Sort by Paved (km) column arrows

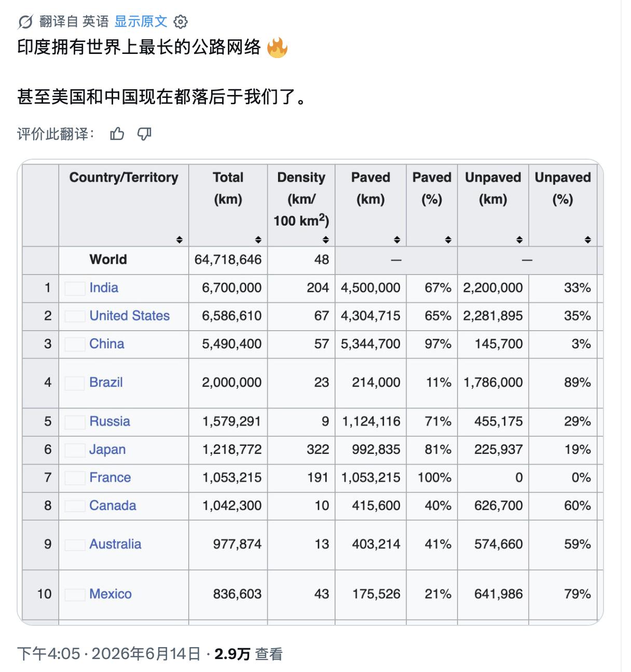point(397,240)
